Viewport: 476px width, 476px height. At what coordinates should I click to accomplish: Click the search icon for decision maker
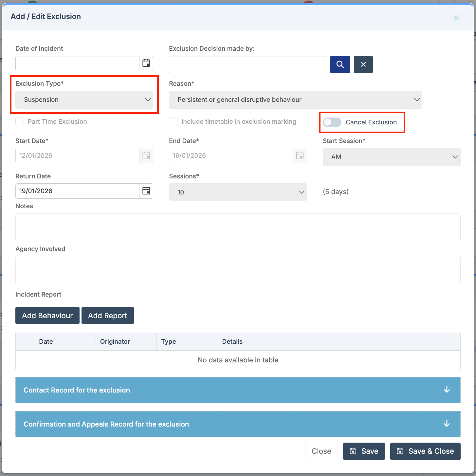340,64
